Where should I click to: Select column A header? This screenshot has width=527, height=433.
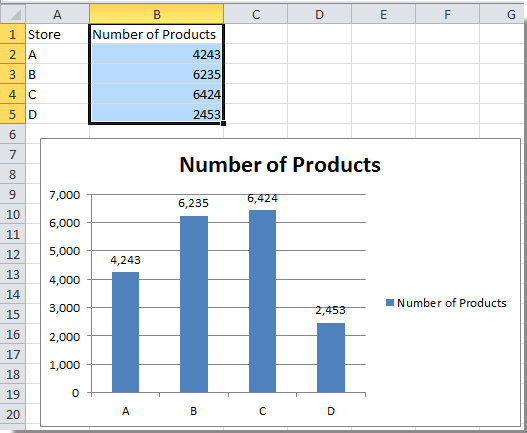tap(57, 14)
